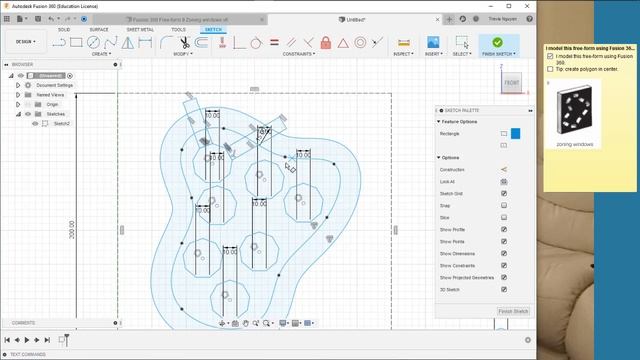
Task: Open the DESIGN workspace dropdown
Action: (x=25, y=42)
